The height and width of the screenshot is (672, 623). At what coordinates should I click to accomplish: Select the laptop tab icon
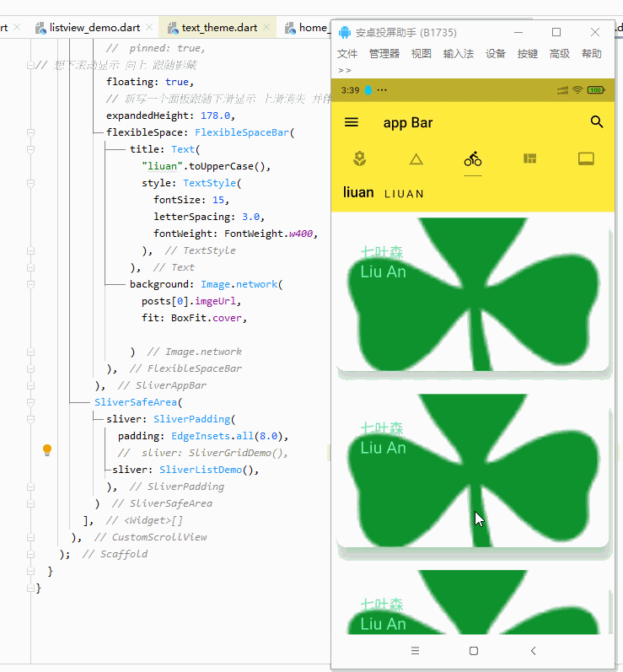tap(586, 159)
